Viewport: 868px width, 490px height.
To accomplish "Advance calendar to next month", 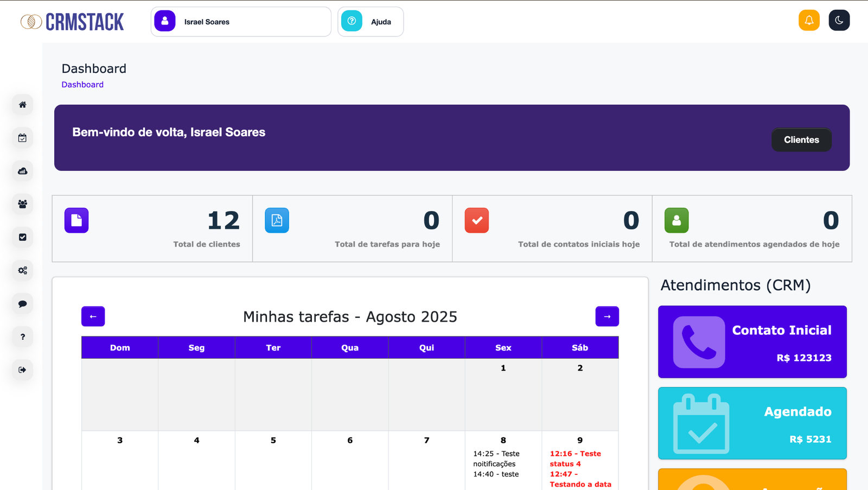I will [x=607, y=316].
